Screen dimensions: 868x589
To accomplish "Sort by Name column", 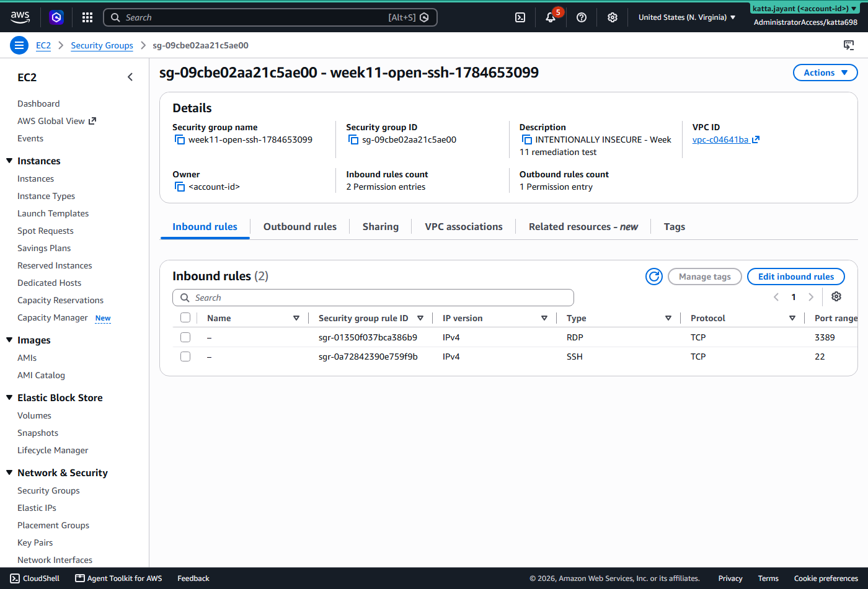I will click(296, 318).
